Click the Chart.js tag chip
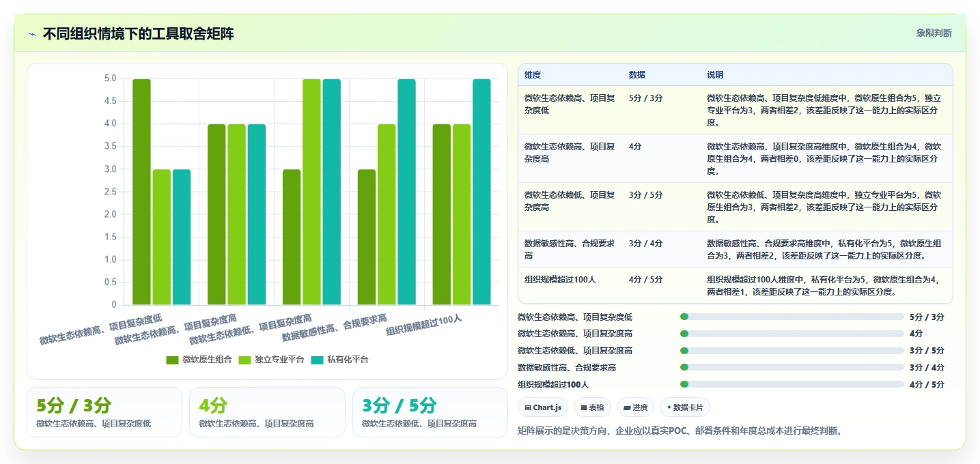The image size is (980, 464). coord(543,407)
